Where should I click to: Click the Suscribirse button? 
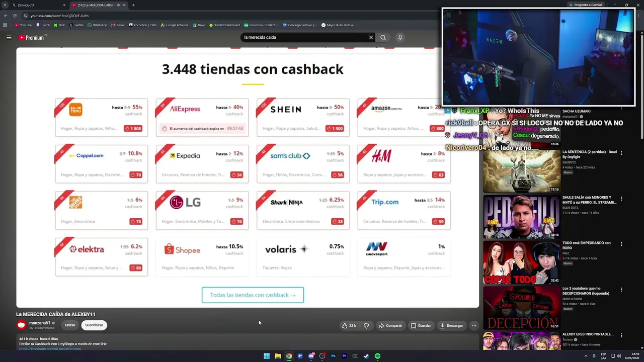point(94,325)
